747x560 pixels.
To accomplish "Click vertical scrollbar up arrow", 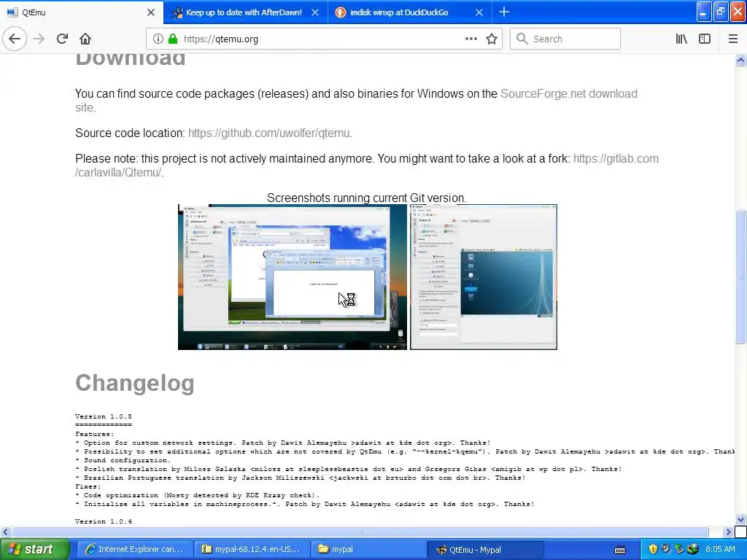I will (740, 60).
